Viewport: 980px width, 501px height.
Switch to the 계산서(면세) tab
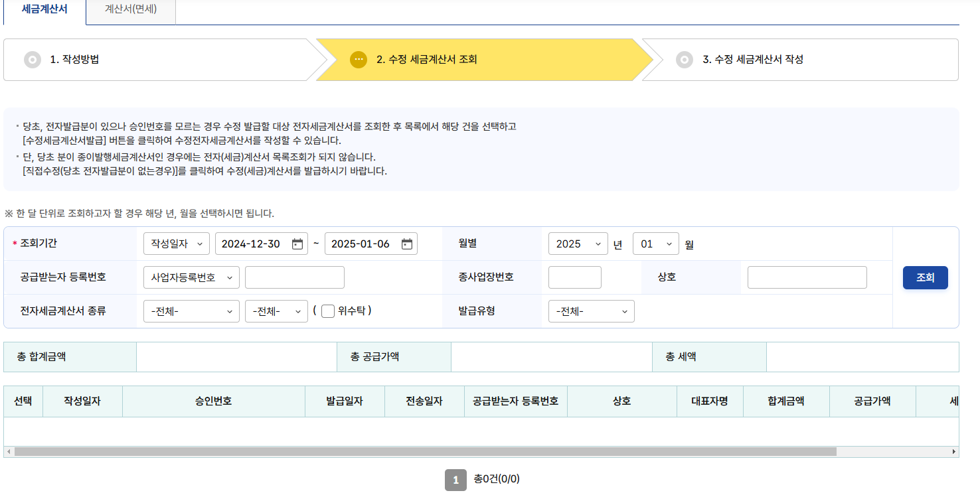click(x=130, y=8)
